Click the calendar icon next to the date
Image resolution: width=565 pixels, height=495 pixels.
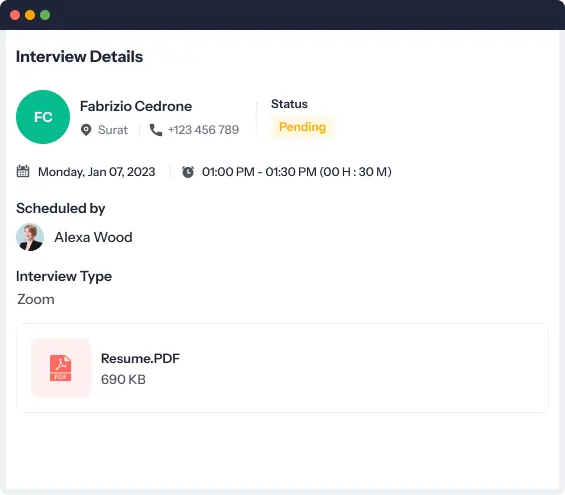tap(23, 171)
